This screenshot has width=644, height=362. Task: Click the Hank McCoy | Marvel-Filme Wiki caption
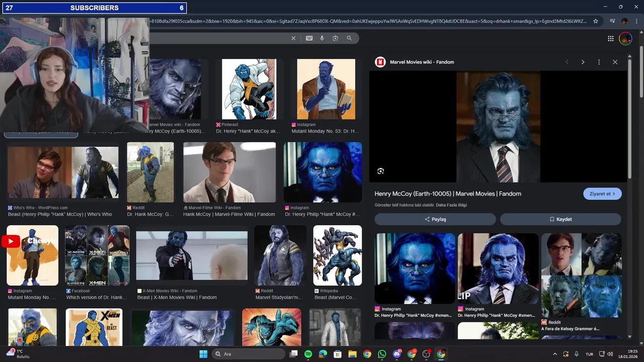point(229,214)
